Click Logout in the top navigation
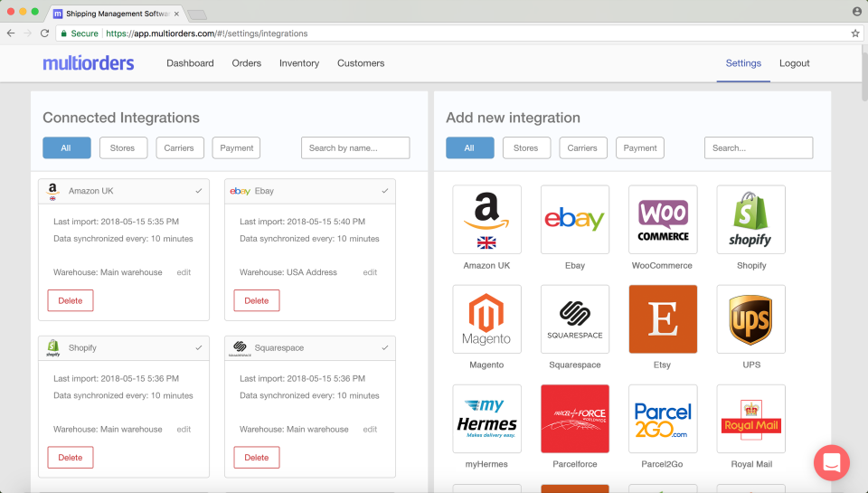This screenshot has width=868, height=493. (x=795, y=63)
